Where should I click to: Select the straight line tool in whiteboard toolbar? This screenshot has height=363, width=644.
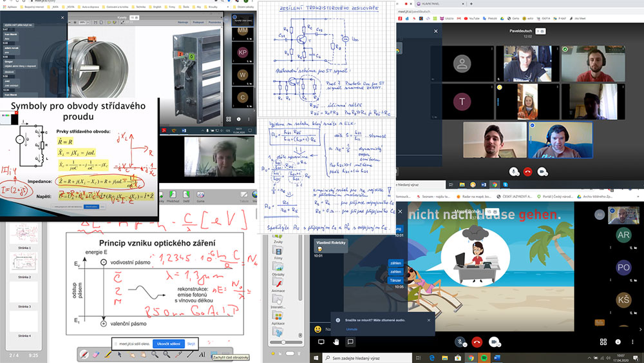coord(190,354)
